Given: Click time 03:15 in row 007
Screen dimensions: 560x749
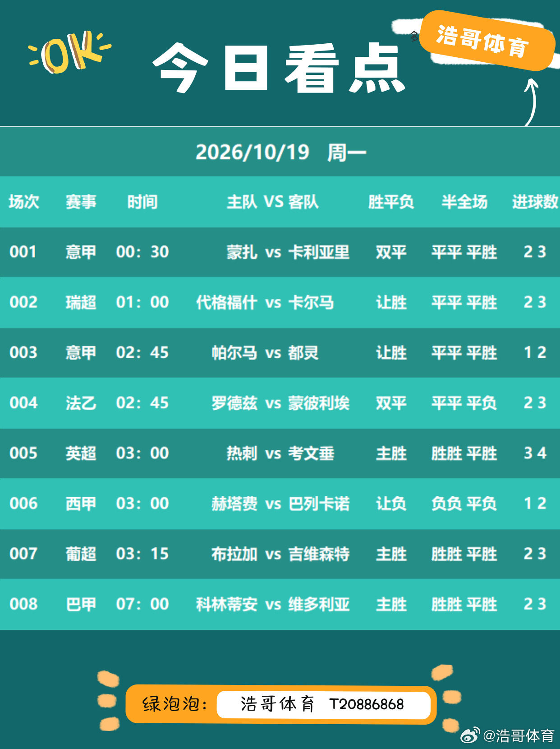Looking at the screenshot, I should point(142,554).
